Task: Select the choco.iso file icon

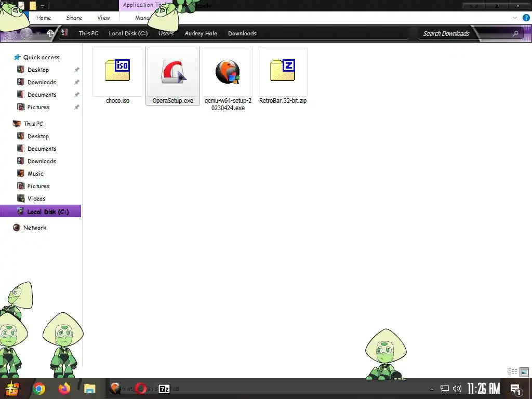Action: [117, 71]
